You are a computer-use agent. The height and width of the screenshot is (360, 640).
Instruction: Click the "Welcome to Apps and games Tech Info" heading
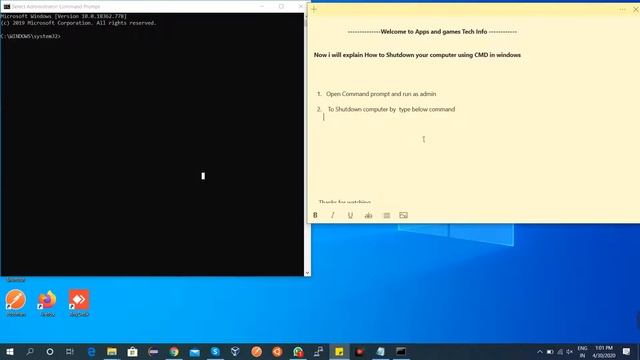(433, 31)
